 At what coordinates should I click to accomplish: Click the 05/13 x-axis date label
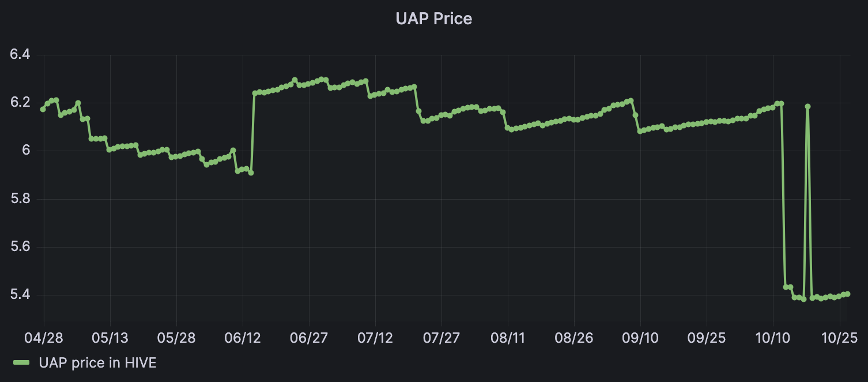tap(110, 336)
